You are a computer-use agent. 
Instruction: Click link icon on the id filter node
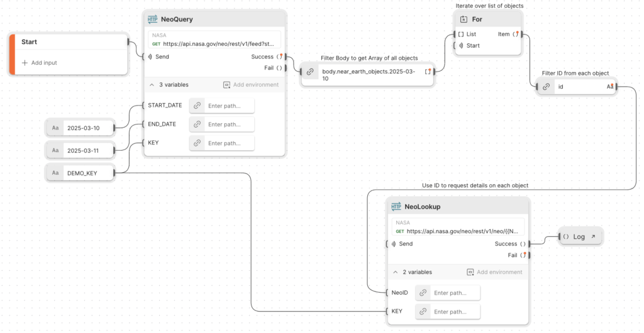coord(547,87)
